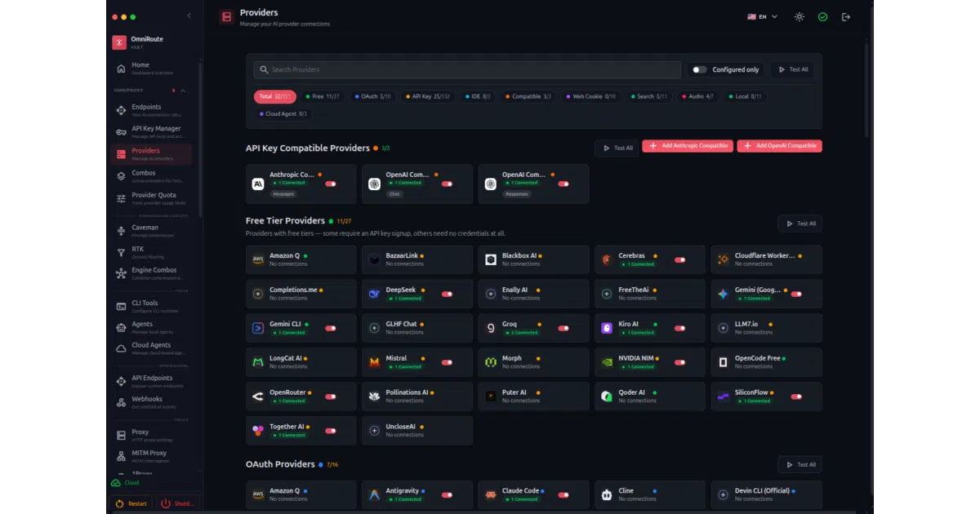980x514 pixels.
Task: Click the Endpoints sidebar icon
Action: [x=121, y=110]
